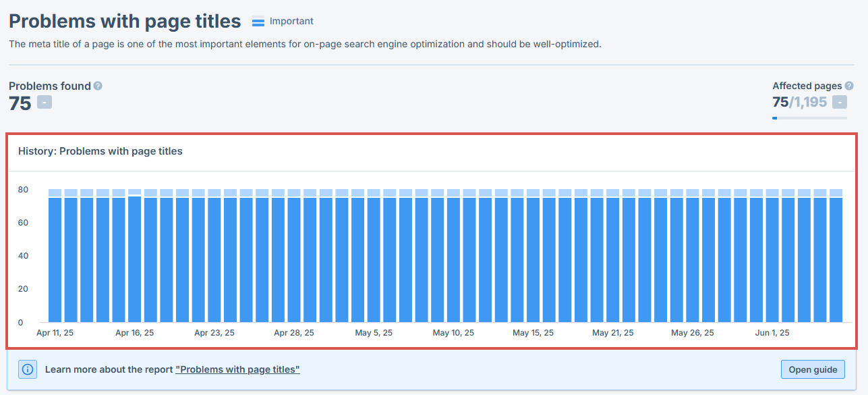The height and width of the screenshot is (395, 868).
Task: Click the Jun 1, 25 axis label
Action: 772,333
